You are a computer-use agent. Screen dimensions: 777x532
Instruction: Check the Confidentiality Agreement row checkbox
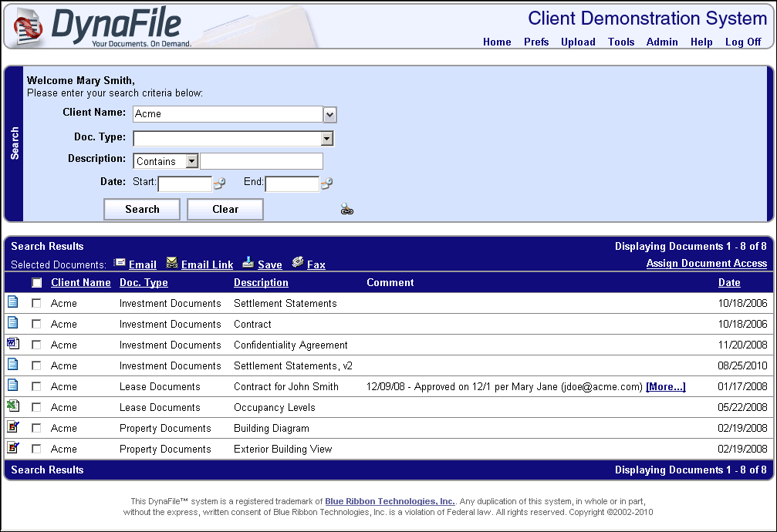[x=36, y=345]
